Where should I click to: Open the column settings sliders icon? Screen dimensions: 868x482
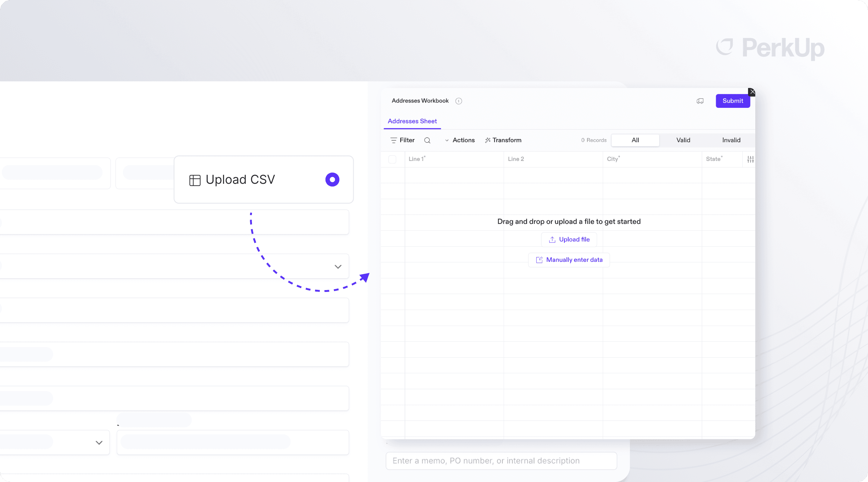pos(750,159)
